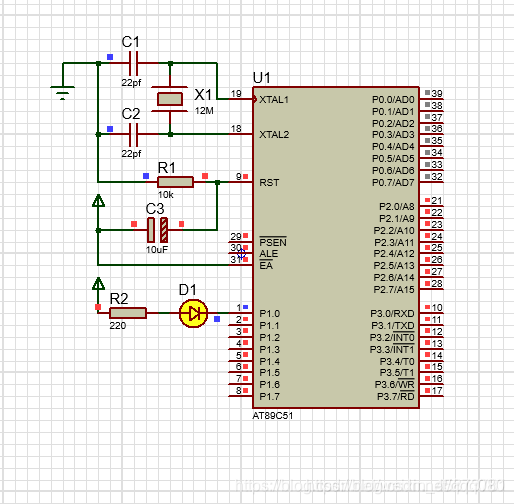The image size is (514, 504).
Task: Click the P3.4/T0 pin label
Action: 397,362
